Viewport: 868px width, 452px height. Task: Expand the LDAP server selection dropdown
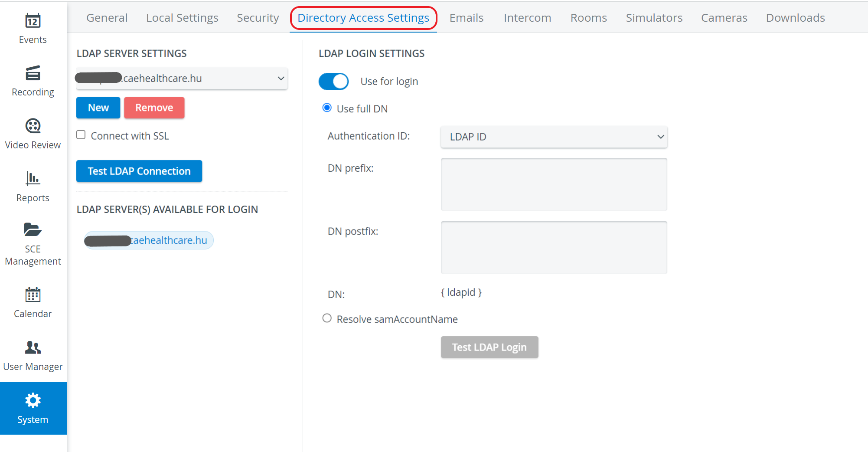182,79
